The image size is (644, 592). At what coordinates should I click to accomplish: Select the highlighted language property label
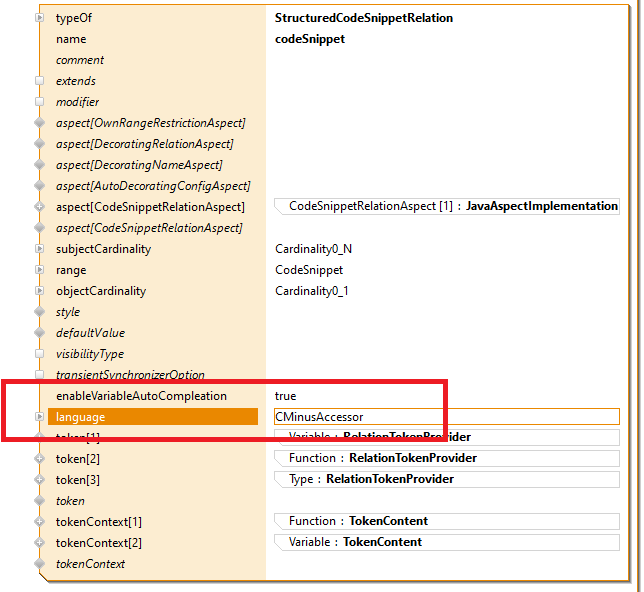point(80,417)
